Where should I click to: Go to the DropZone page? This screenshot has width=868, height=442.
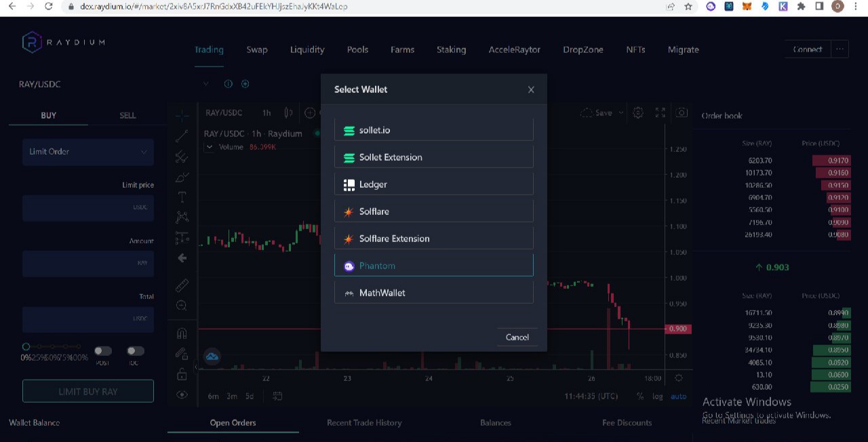[x=583, y=49]
